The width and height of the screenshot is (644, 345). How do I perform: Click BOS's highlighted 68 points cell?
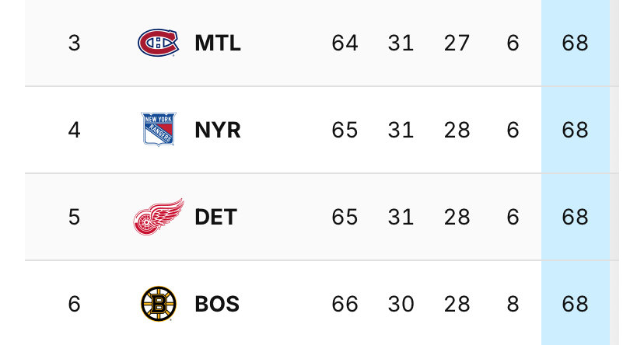pos(575,303)
